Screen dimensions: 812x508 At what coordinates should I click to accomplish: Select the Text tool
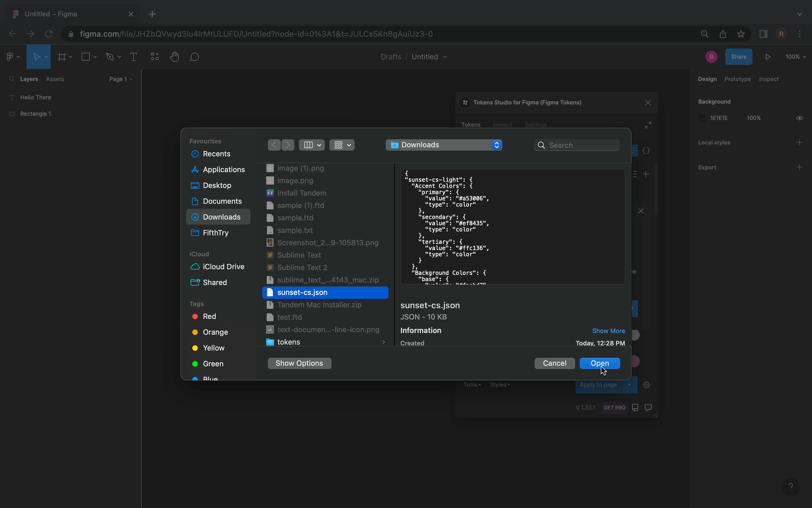tap(133, 57)
